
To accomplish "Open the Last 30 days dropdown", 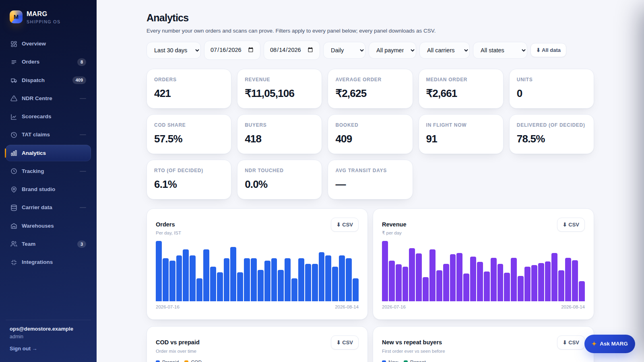I will coord(173,50).
